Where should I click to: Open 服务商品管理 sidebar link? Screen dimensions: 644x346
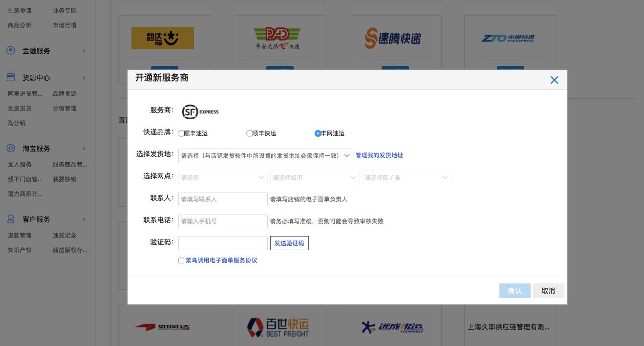[x=70, y=165]
